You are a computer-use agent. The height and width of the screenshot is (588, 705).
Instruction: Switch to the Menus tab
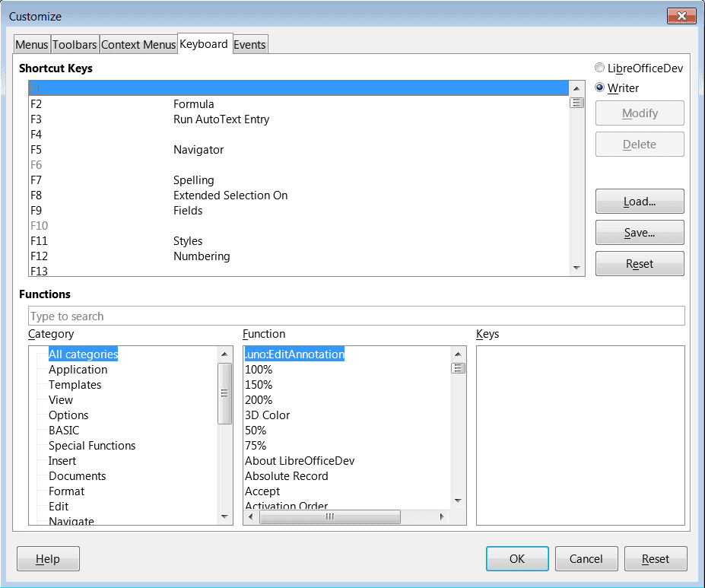coord(32,45)
